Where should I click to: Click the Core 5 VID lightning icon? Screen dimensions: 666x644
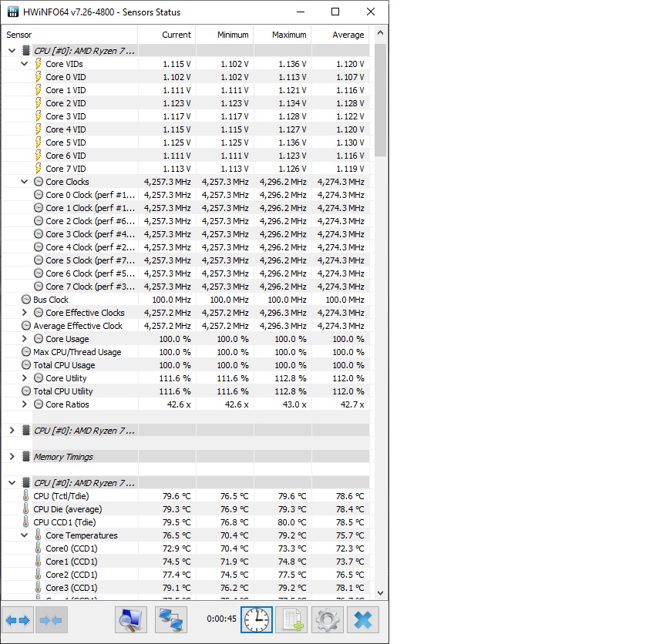point(39,143)
